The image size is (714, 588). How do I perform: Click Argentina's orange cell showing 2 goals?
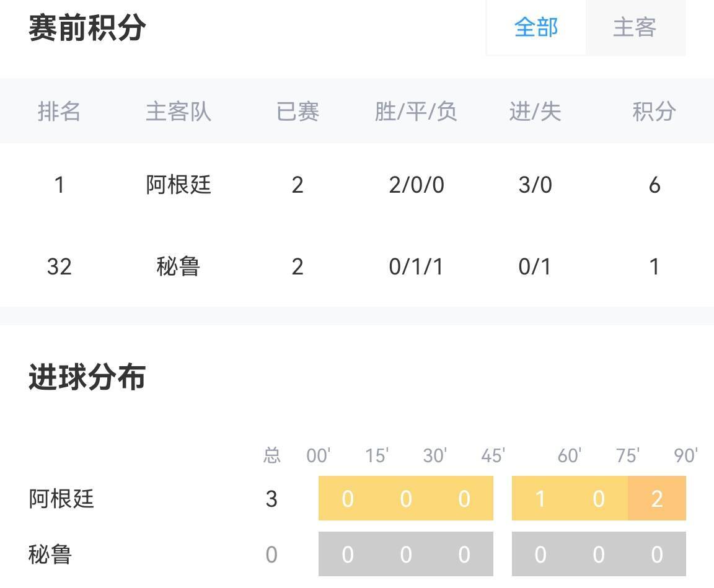pos(657,498)
